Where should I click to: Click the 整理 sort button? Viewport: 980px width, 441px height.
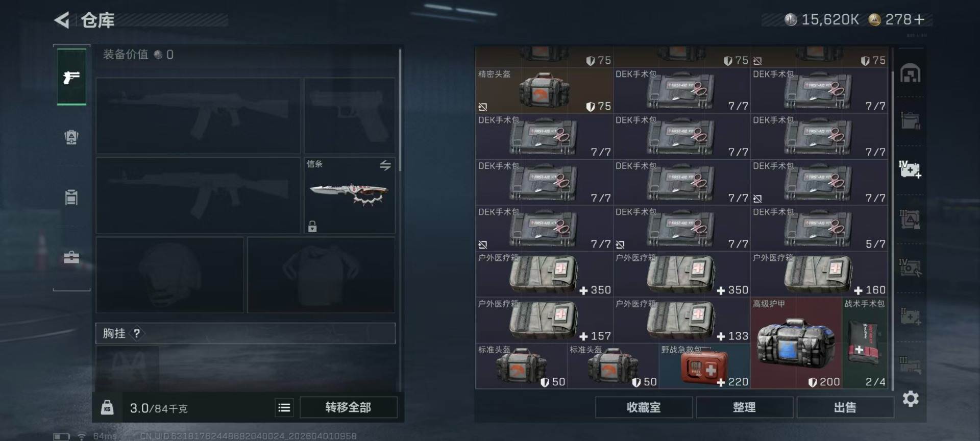click(744, 407)
